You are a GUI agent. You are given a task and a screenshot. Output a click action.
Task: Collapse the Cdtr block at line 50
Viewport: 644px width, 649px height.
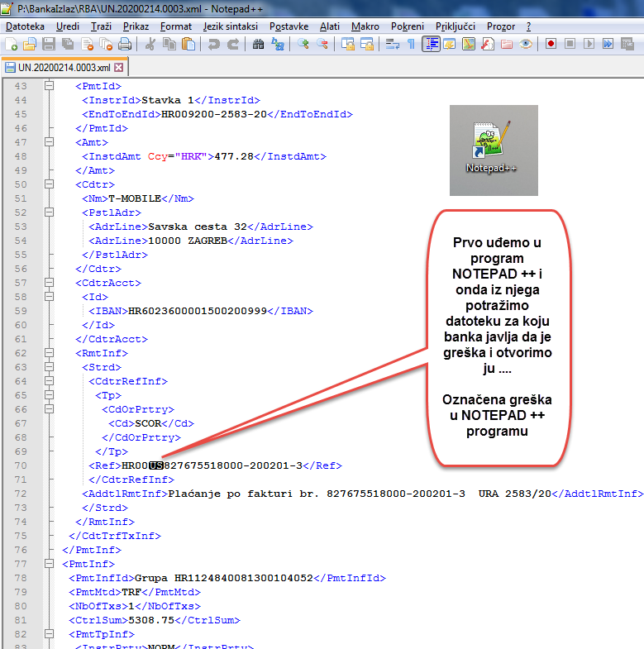coord(50,184)
